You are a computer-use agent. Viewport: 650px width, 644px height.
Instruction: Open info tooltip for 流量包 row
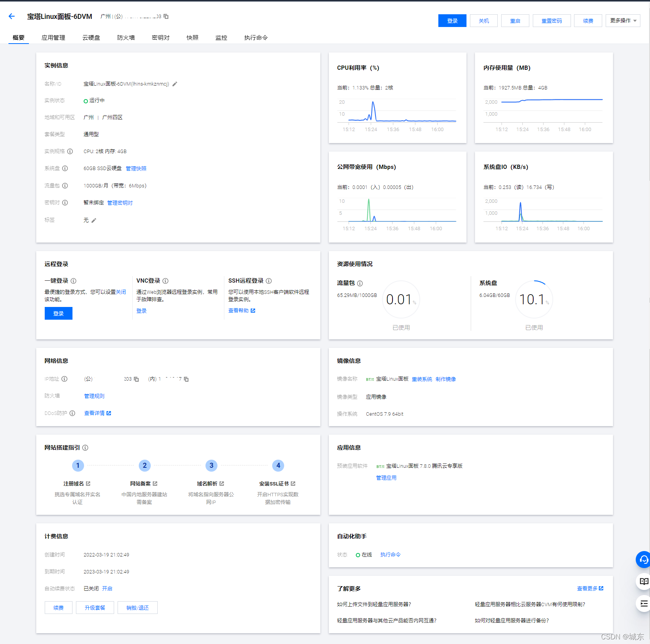tap(65, 185)
